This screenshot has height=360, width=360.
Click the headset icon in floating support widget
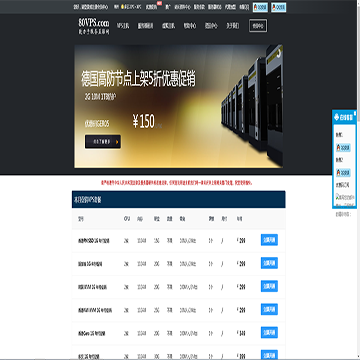pyautogui.click(x=336, y=118)
